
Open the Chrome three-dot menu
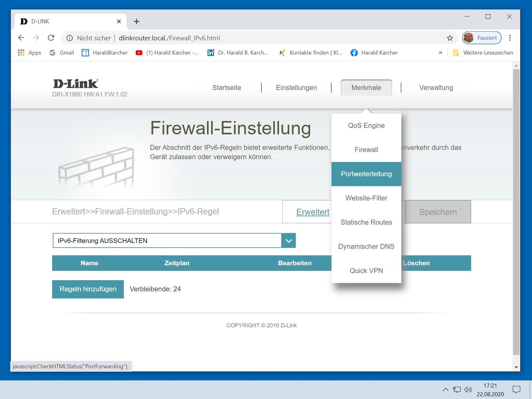(510, 38)
